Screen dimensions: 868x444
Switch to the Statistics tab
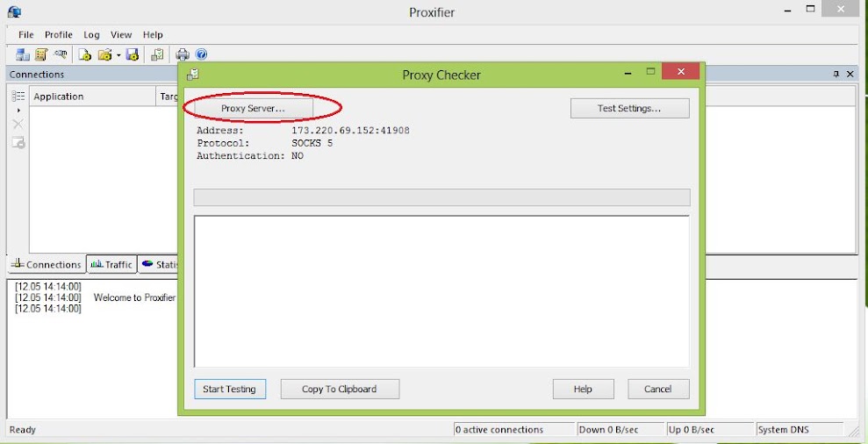point(158,265)
